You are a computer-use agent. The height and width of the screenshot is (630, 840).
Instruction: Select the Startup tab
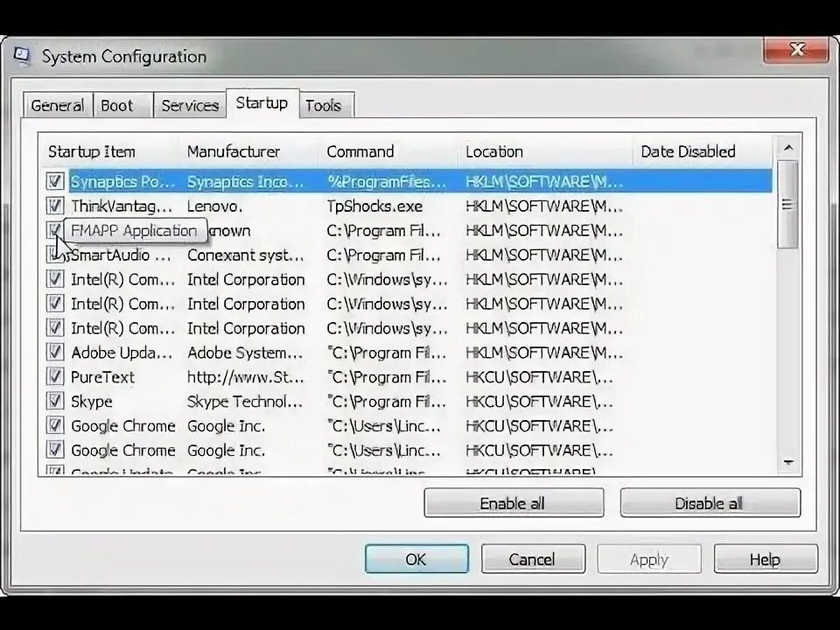pos(262,103)
